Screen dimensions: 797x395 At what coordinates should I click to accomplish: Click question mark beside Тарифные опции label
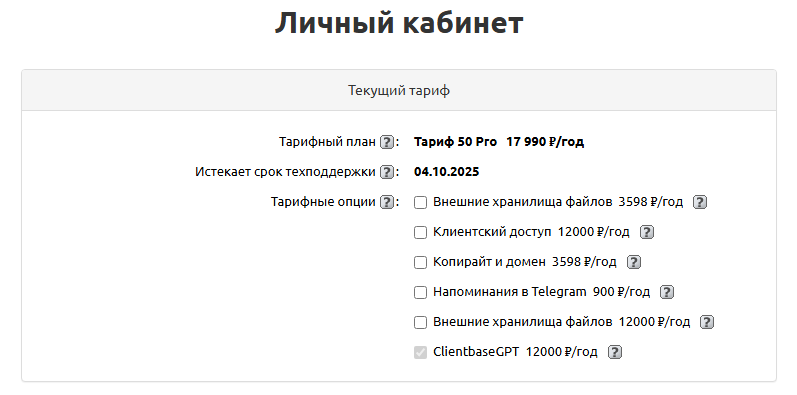387,202
